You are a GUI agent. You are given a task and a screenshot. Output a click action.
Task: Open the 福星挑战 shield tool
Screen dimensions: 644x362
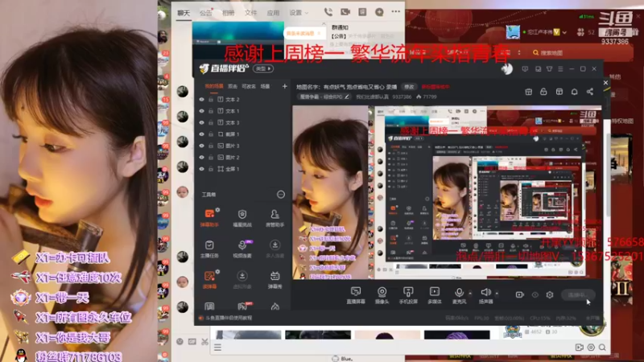tap(242, 217)
